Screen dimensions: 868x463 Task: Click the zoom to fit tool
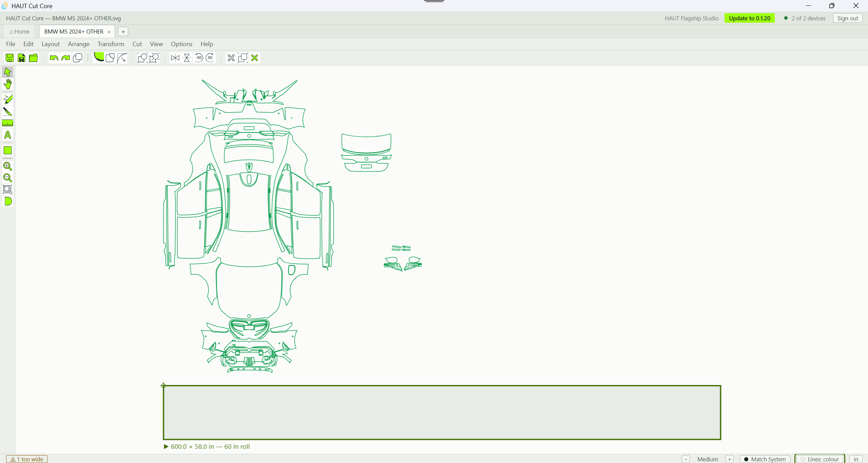pyautogui.click(x=7, y=189)
